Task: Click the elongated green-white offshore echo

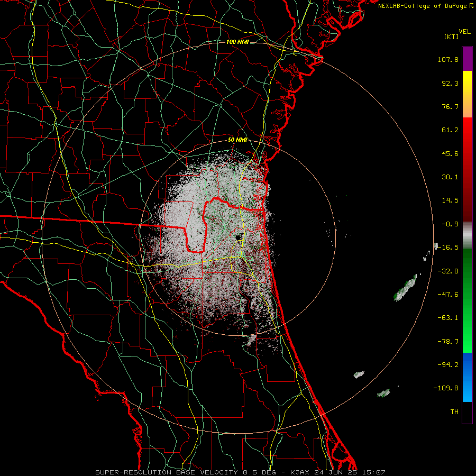Action: point(405,288)
